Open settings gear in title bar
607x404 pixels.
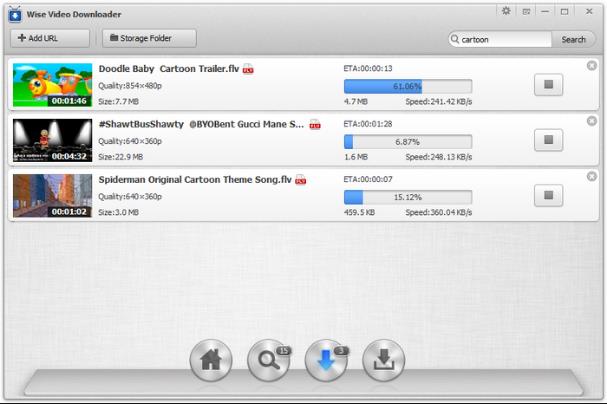coord(506,11)
